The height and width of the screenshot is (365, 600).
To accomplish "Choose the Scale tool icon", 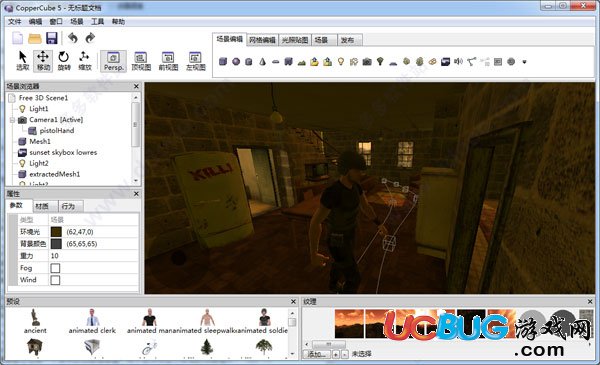I will click(x=85, y=61).
